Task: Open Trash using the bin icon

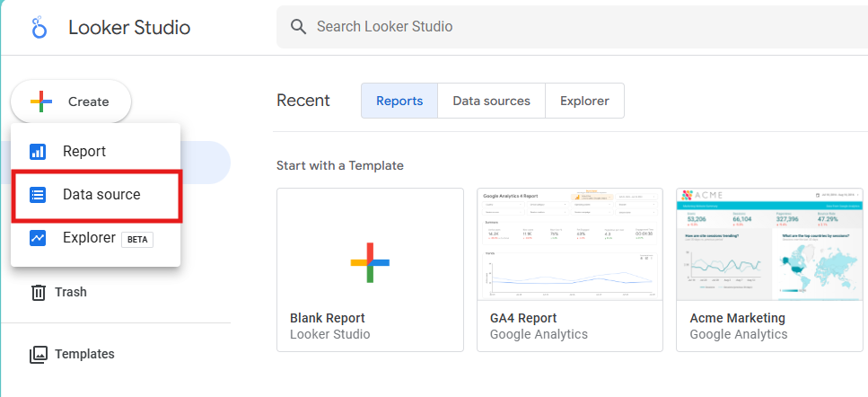Action: 39,292
